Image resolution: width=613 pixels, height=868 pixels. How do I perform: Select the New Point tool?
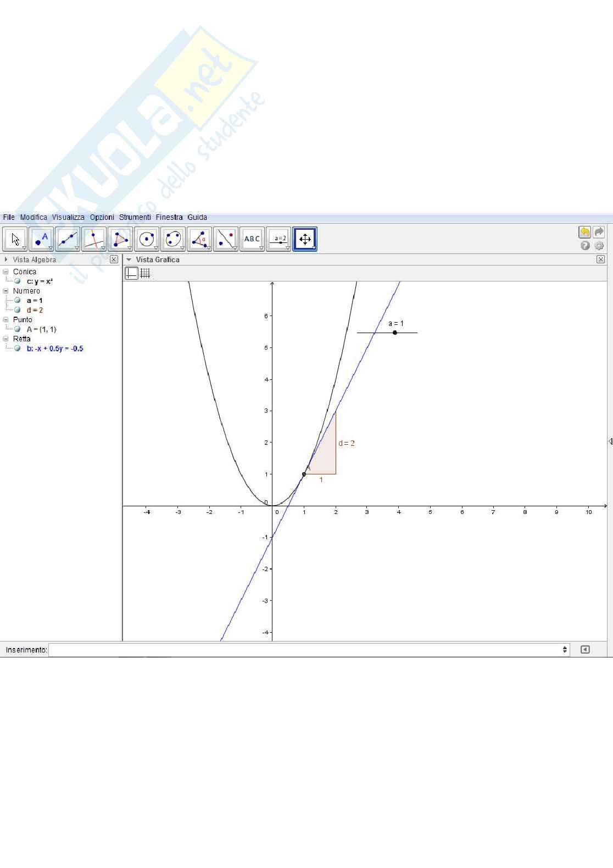point(41,239)
